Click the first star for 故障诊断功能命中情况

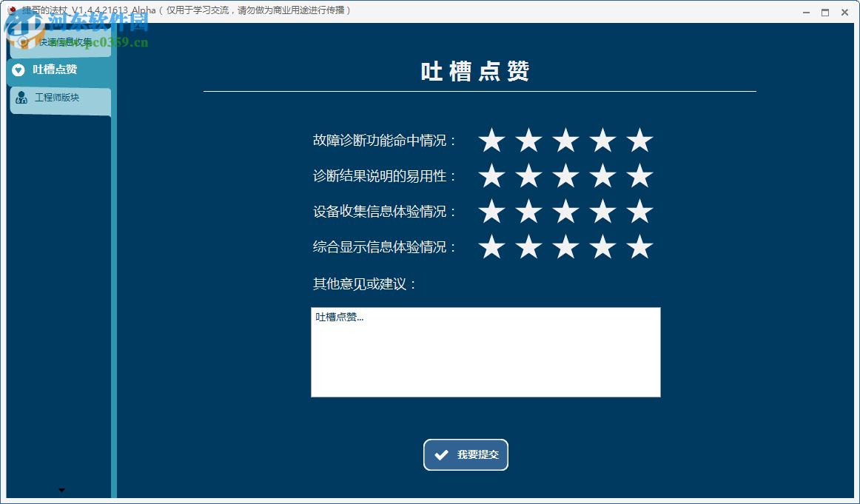(x=491, y=140)
